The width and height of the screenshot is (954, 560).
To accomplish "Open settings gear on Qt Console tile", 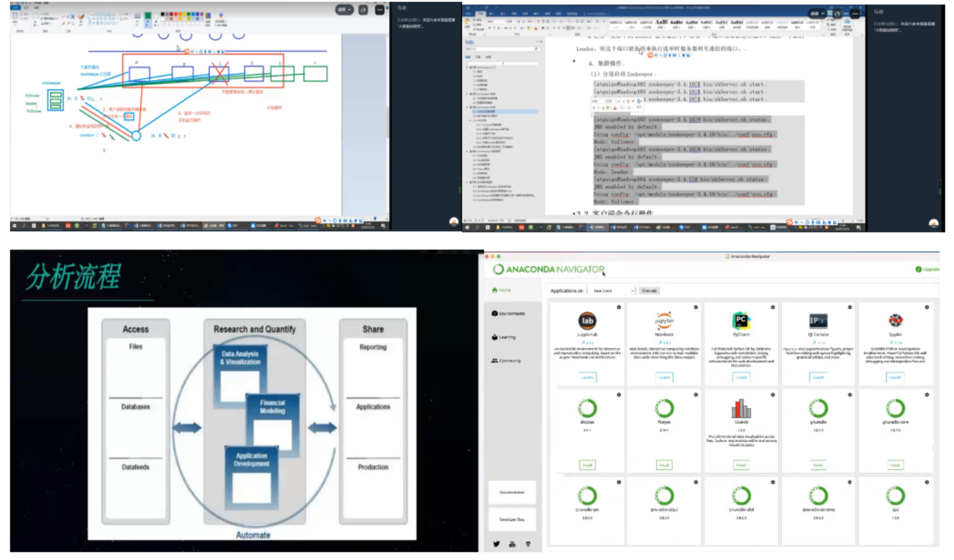I will point(850,307).
